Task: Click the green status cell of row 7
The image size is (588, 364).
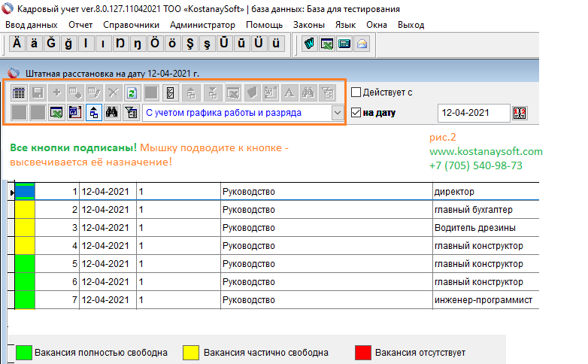Action: pyautogui.click(x=25, y=300)
